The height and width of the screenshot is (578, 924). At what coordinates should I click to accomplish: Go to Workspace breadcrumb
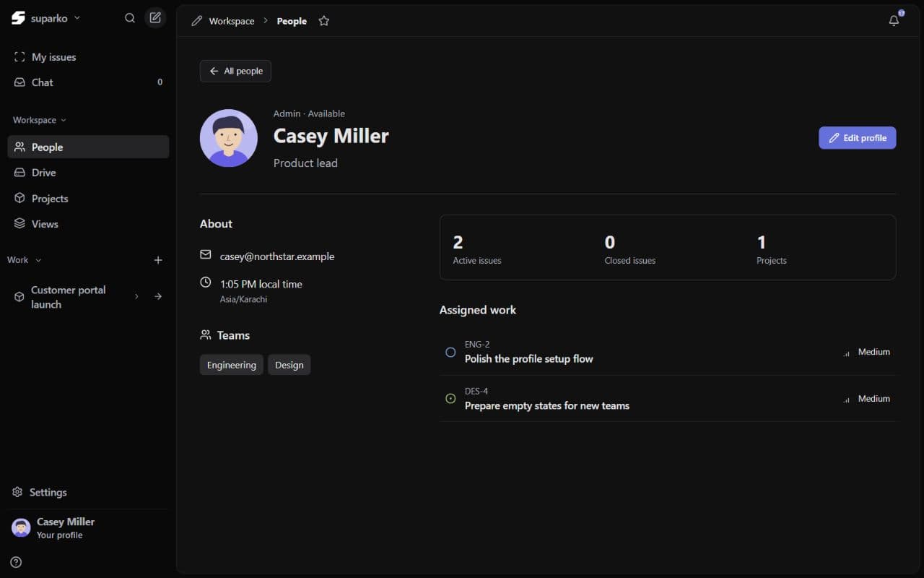[232, 21]
